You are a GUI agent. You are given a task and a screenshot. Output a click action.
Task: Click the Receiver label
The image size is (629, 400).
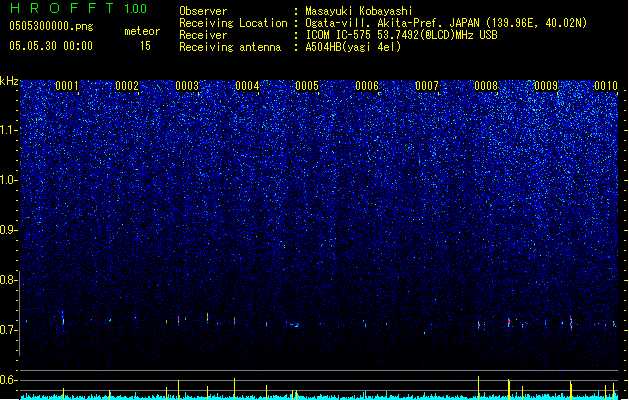tap(203, 35)
